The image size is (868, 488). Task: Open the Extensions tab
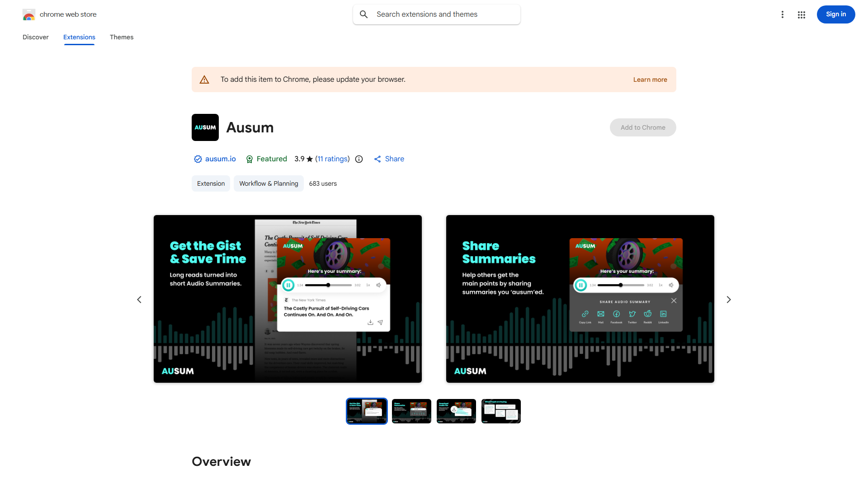[79, 37]
